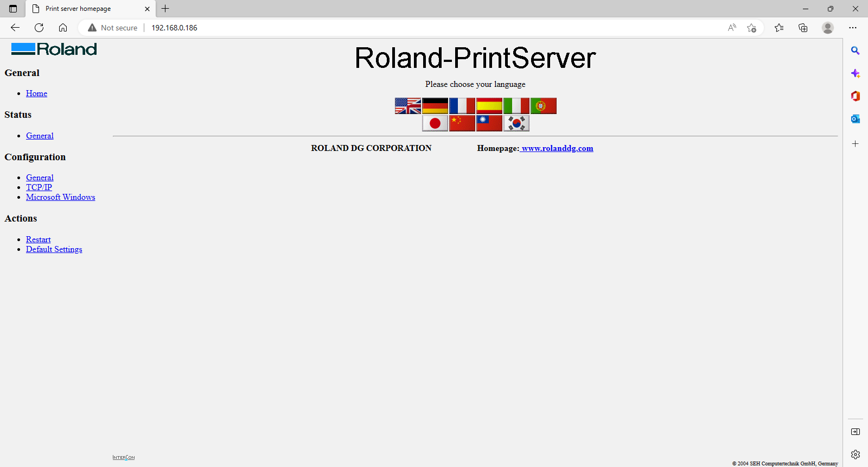The width and height of the screenshot is (868, 467).
Task: Add this page to favorites
Action: pyautogui.click(x=751, y=28)
